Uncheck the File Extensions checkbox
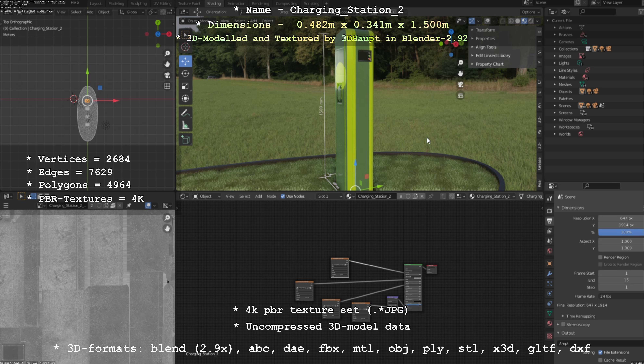The height and width of the screenshot is (364, 644). pyautogui.click(x=600, y=352)
